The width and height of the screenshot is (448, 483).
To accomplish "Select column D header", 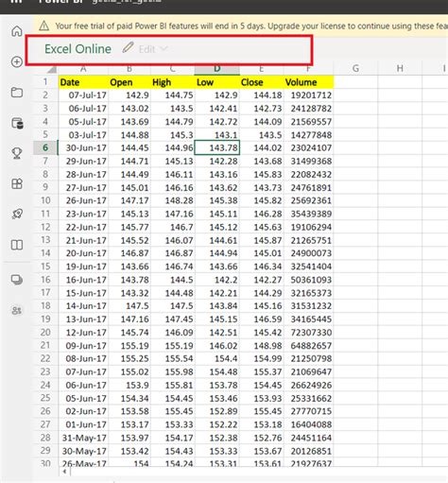I will coord(217,69).
